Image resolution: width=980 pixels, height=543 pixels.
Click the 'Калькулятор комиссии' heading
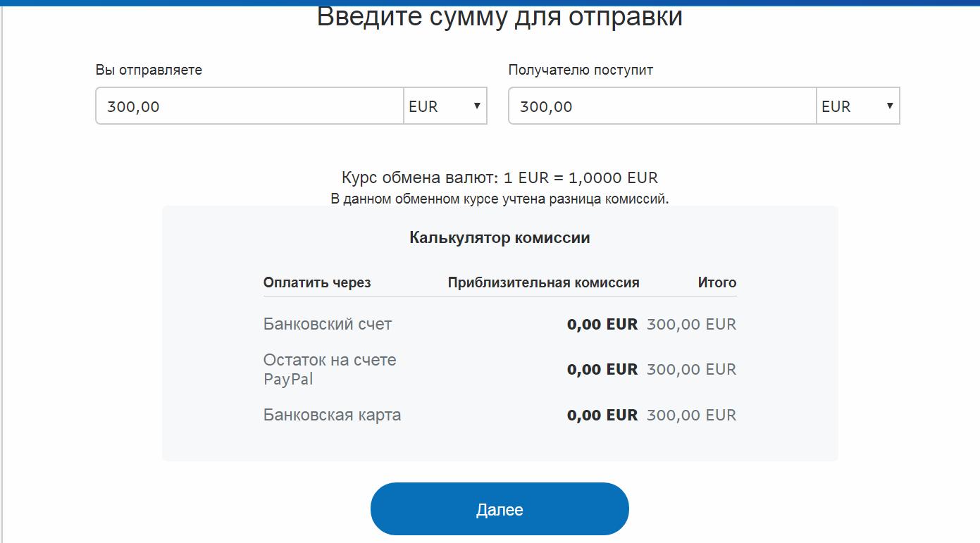click(500, 237)
